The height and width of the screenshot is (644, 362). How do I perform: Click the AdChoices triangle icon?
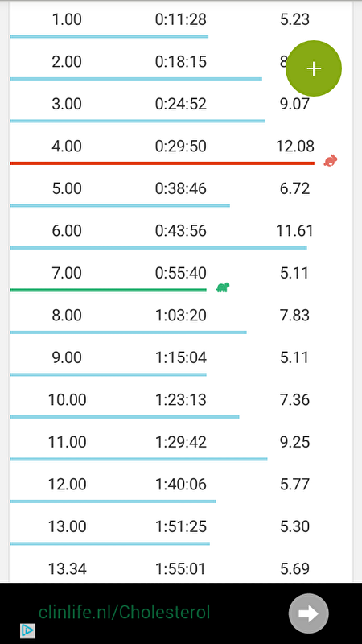click(27, 630)
